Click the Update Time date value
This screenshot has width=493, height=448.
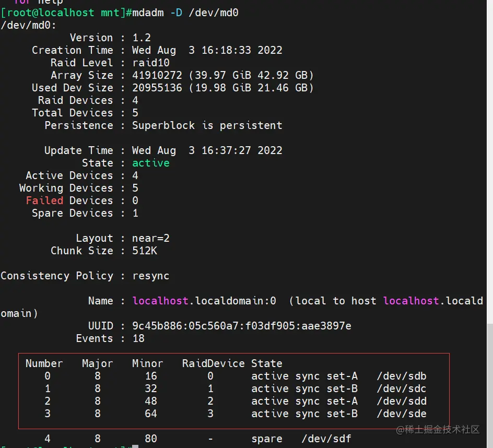pos(207,150)
